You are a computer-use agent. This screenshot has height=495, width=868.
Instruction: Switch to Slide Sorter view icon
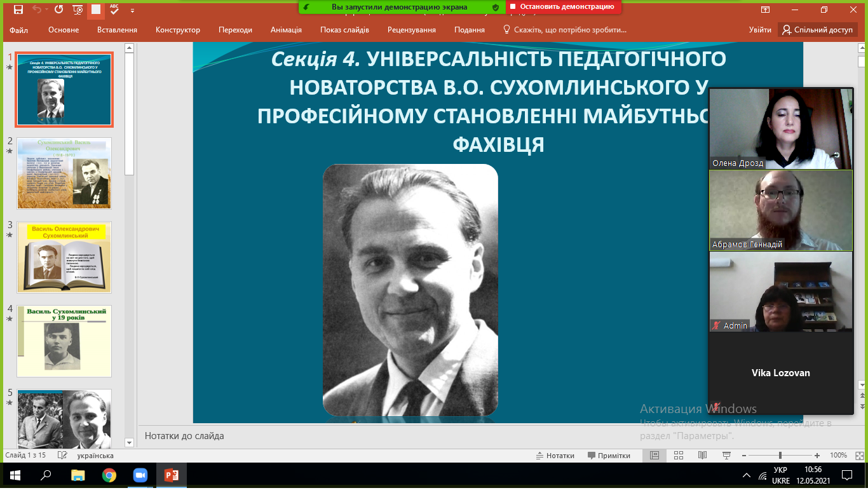pyautogui.click(x=678, y=456)
